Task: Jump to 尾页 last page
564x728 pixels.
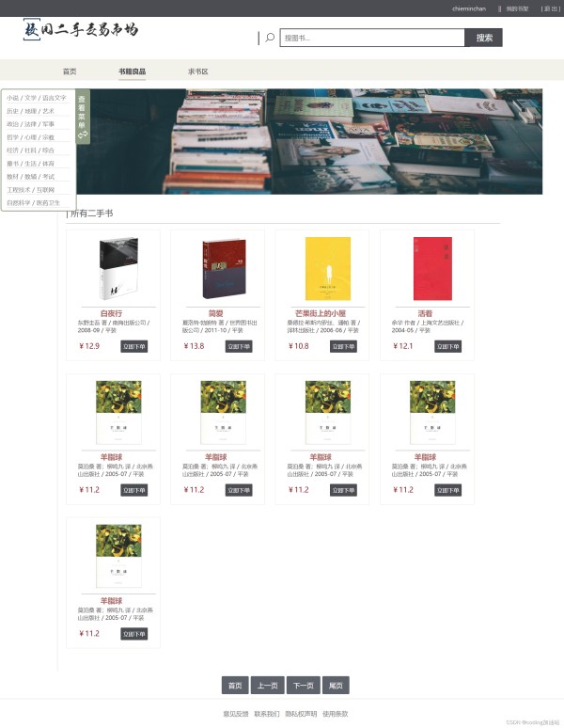Action: [x=336, y=686]
